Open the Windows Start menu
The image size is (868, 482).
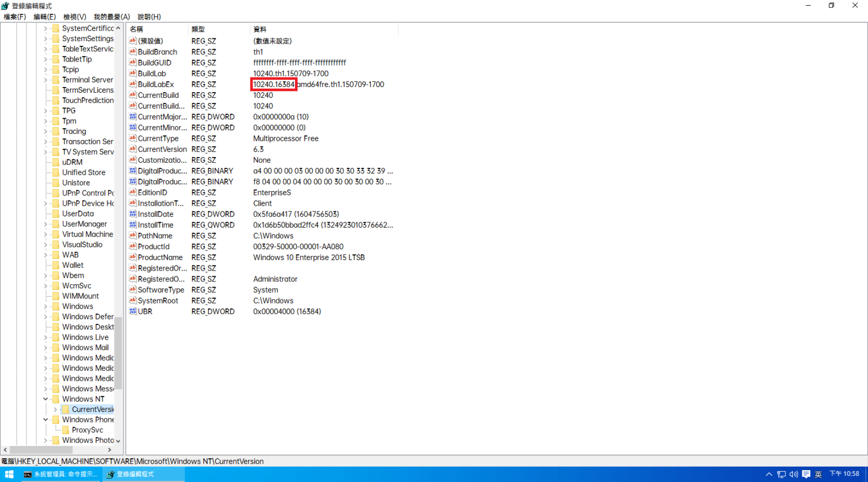[9, 474]
